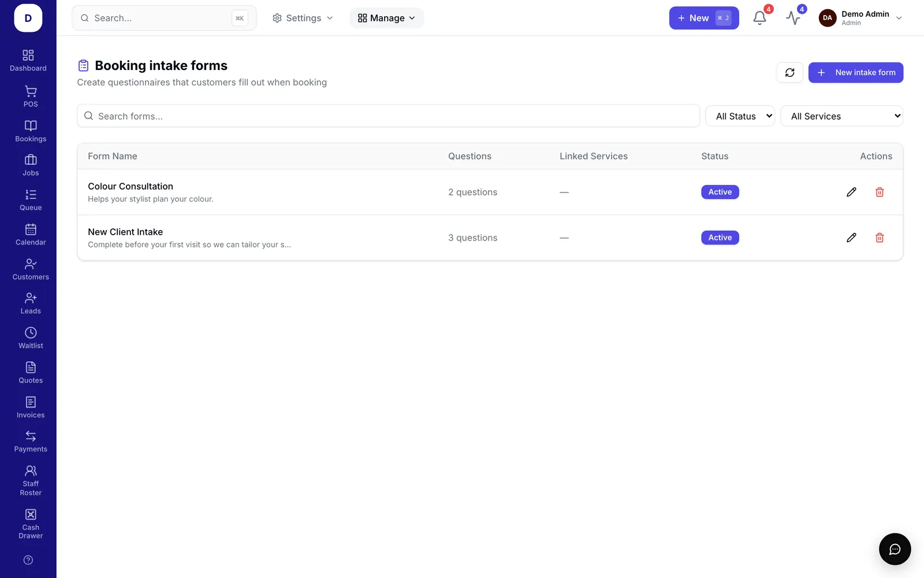
Task: Open the notifications bell
Action: 760,18
